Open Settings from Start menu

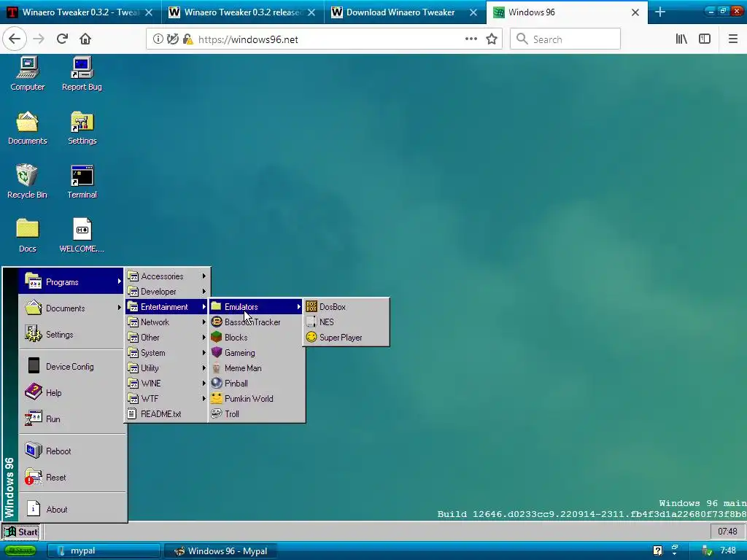(x=72, y=334)
